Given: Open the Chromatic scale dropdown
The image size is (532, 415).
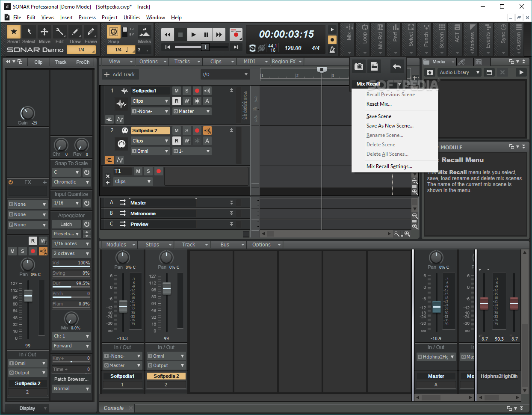Looking at the screenshot, I should click(x=71, y=182).
